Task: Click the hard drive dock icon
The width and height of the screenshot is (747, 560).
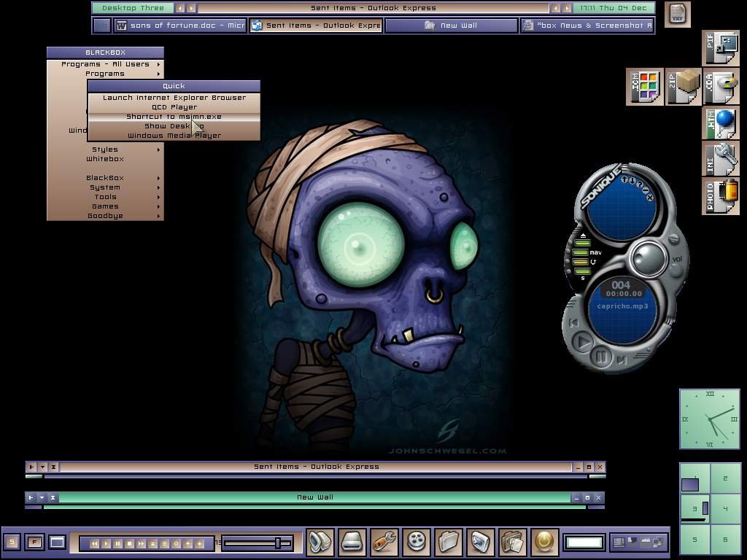Action: (x=352, y=542)
